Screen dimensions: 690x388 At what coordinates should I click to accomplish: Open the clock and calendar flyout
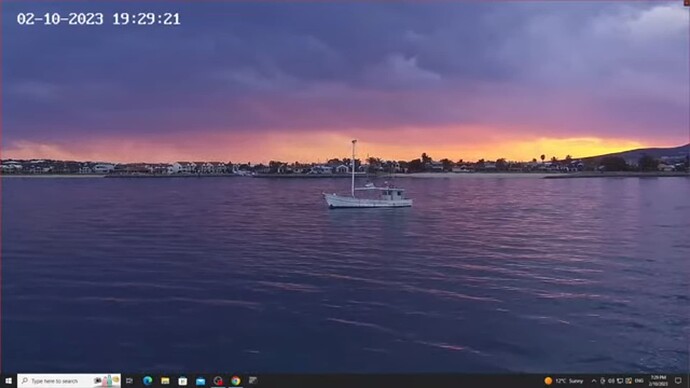(x=658, y=381)
